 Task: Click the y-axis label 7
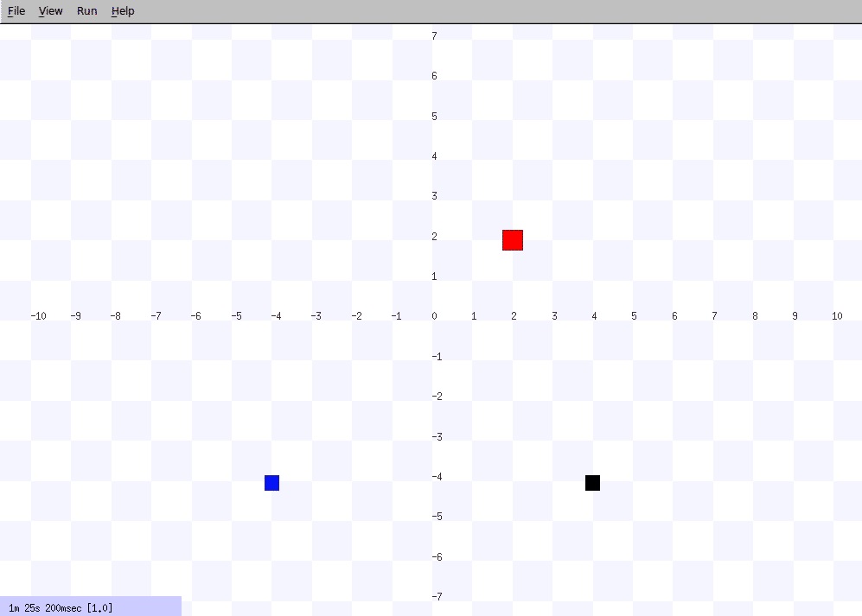[434, 36]
